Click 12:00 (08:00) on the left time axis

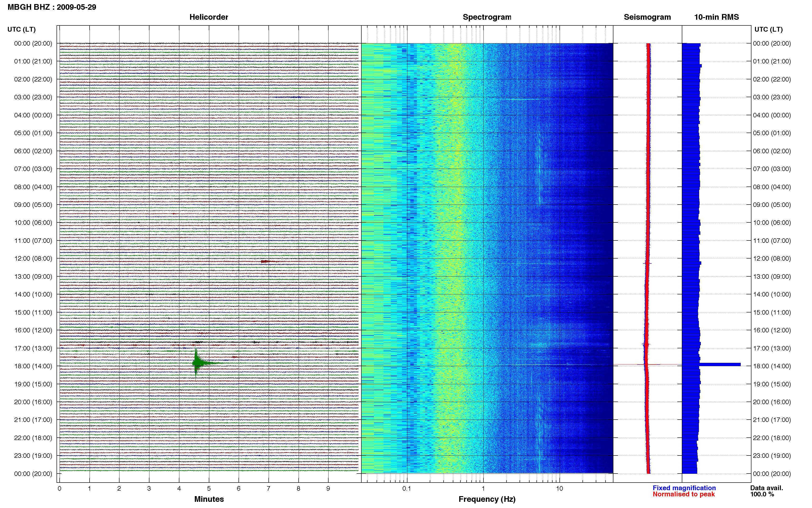pos(33,258)
